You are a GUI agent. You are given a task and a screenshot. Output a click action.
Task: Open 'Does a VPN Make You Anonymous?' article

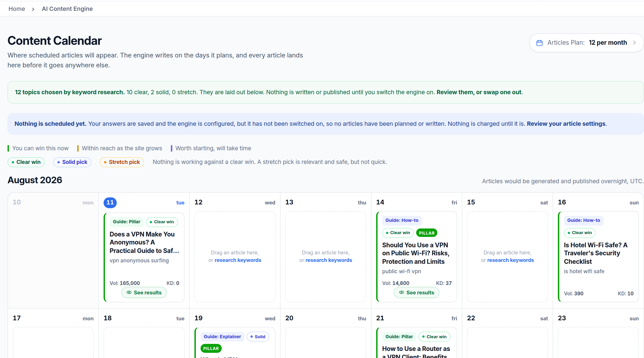pyautogui.click(x=144, y=242)
